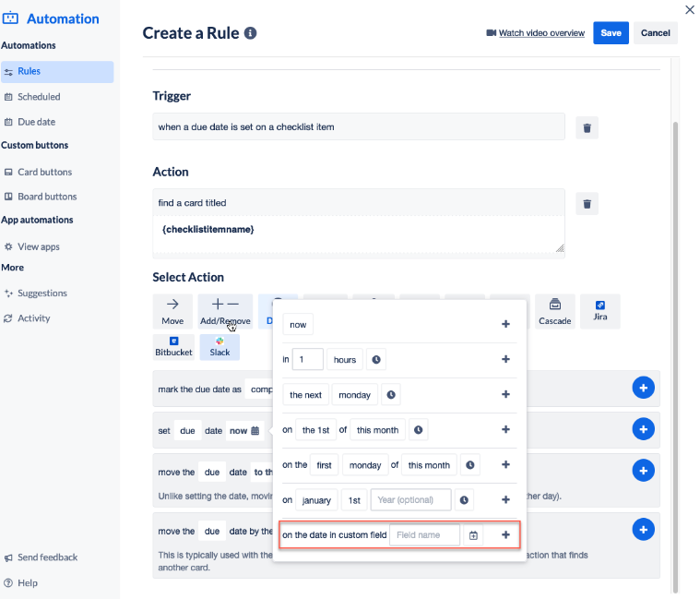Select the Move action tab

[172, 311]
